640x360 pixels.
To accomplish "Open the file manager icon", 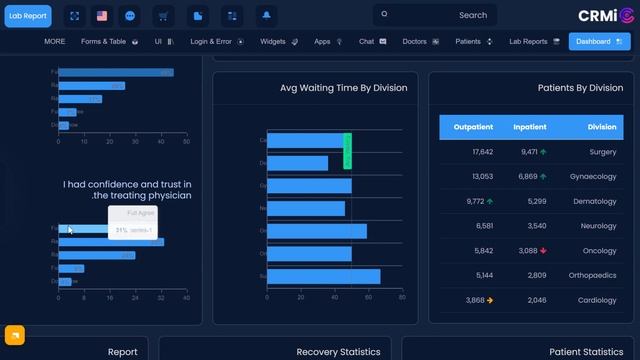I will coord(198,16).
